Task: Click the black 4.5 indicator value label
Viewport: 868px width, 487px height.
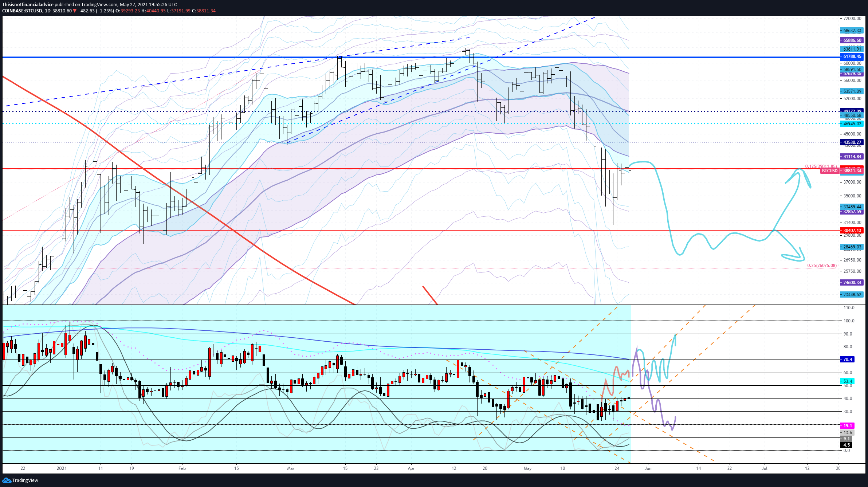Action: click(x=847, y=445)
